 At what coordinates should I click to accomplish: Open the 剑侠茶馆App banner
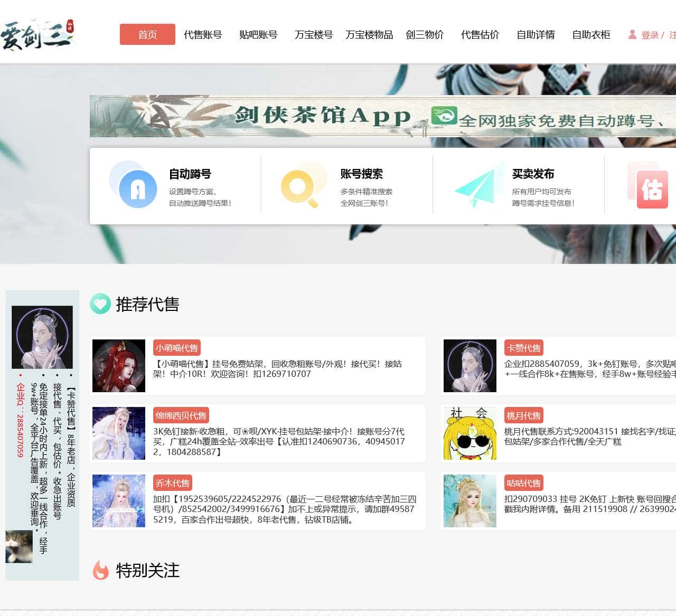pyautogui.click(x=383, y=116)
